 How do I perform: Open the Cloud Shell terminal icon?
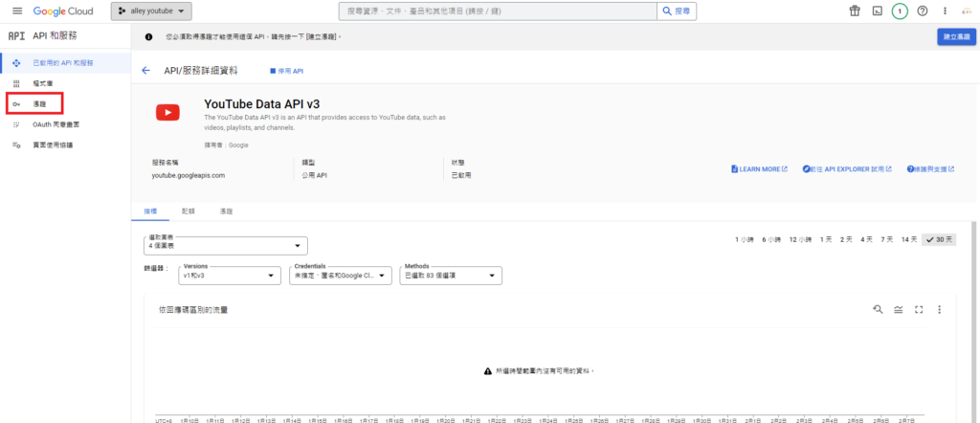coord(876,11)
